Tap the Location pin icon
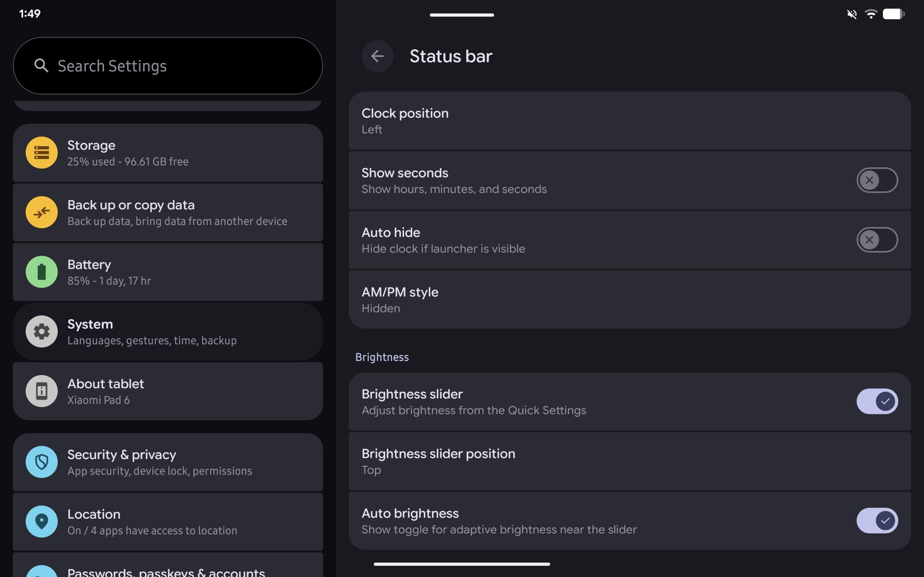This screenshot has width=924, height=577. tap(42, 521)
